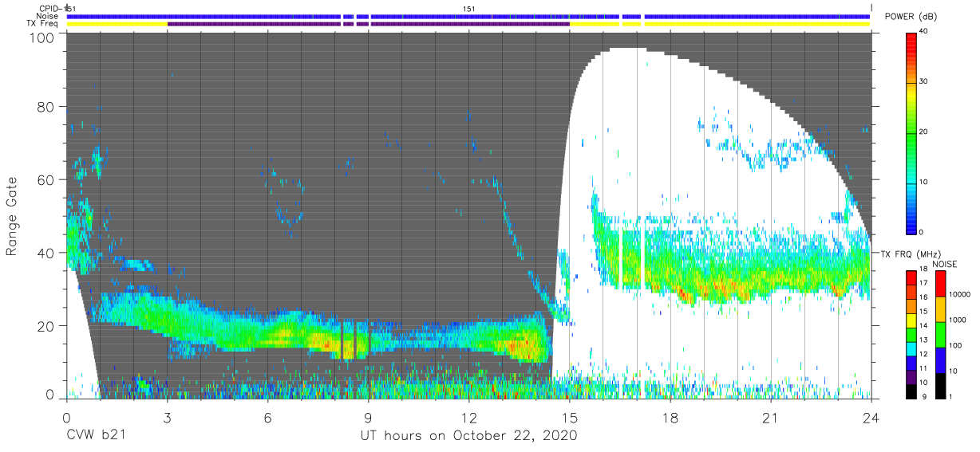Click the TX FRQ (MHz) color scale bar

pos(912,333)
